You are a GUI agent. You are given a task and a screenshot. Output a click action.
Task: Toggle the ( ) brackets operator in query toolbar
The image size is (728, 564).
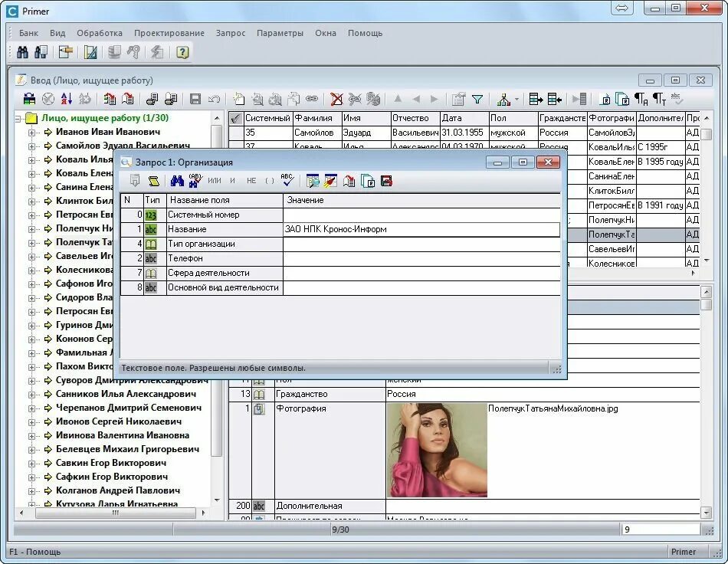pos(269,181)
